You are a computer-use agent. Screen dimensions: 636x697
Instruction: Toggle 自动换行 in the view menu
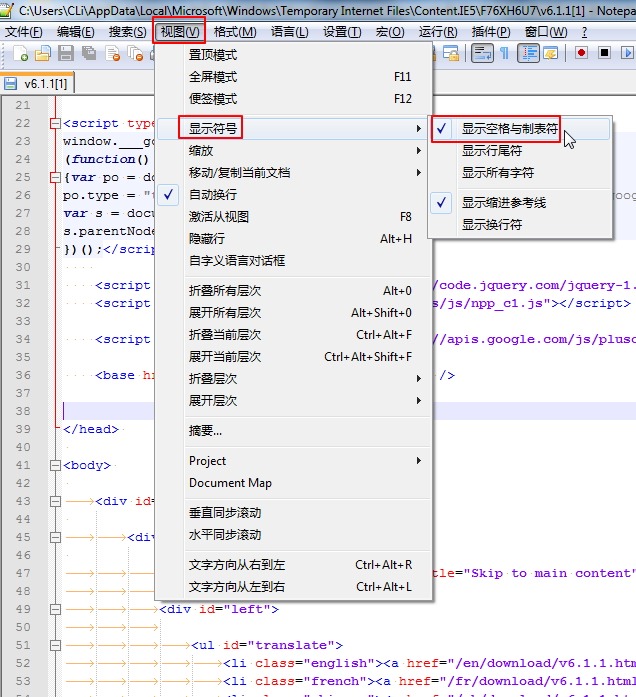click(x=212, y=195)
